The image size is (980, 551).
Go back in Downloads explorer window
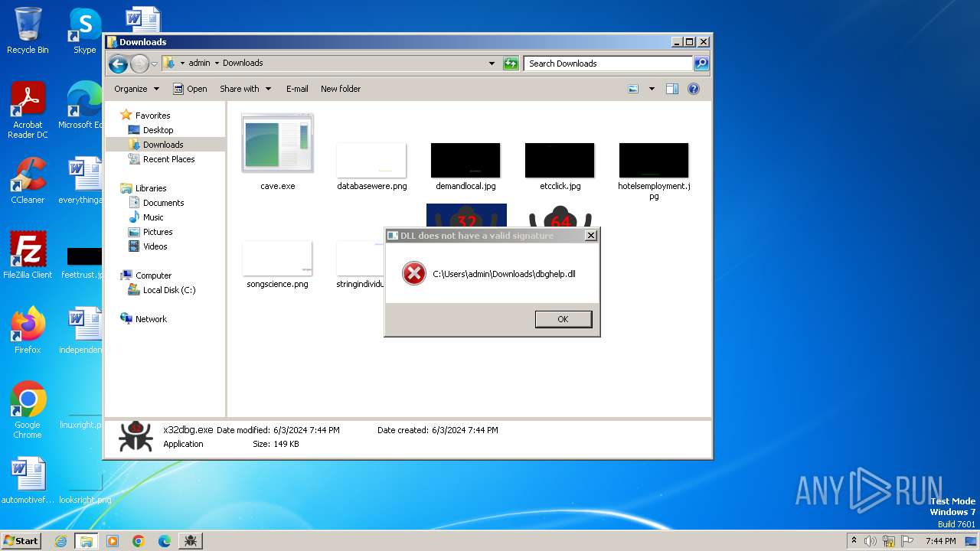coord(118,64)
